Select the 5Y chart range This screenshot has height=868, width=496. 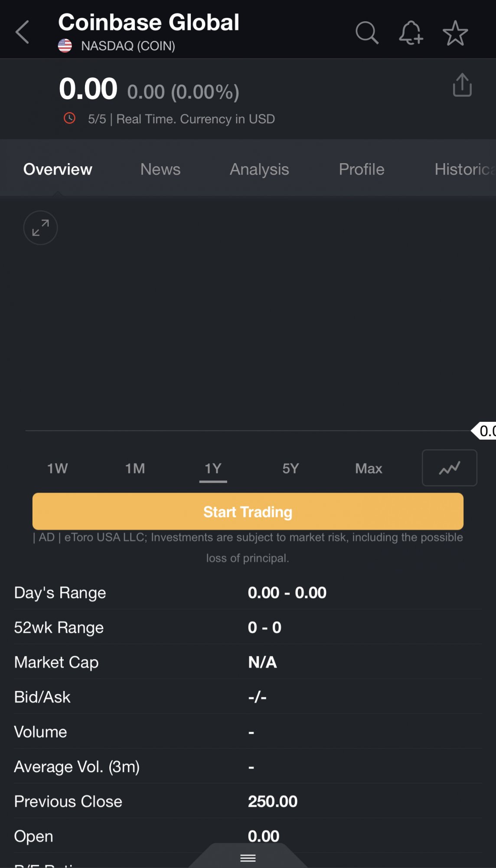291,469
